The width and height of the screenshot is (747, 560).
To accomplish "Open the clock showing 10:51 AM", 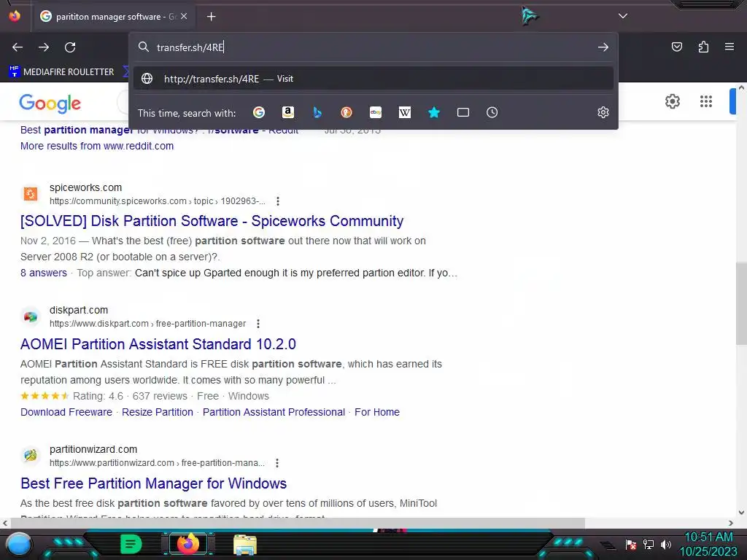I will coord(708,544).
